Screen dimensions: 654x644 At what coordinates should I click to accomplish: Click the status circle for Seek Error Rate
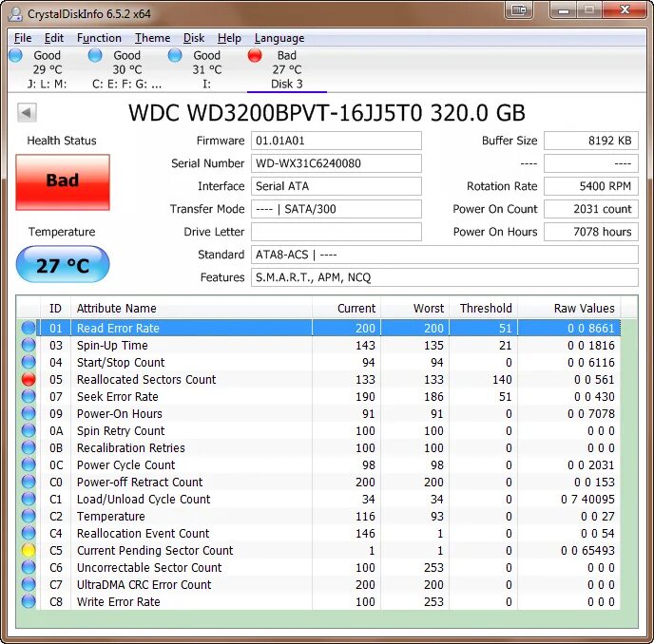pos(29,396)
